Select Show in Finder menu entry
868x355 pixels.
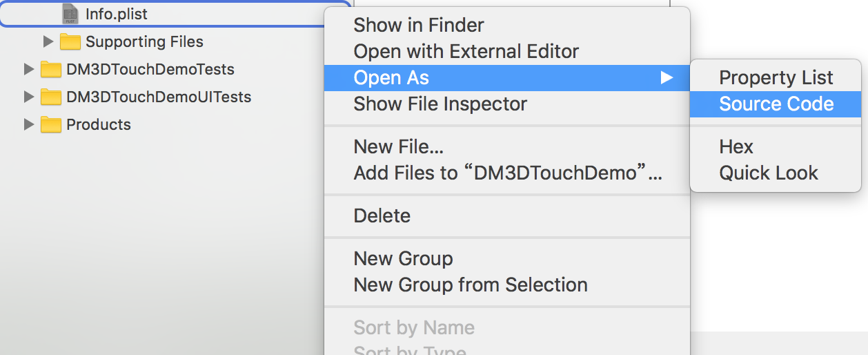tap(419, 26)
